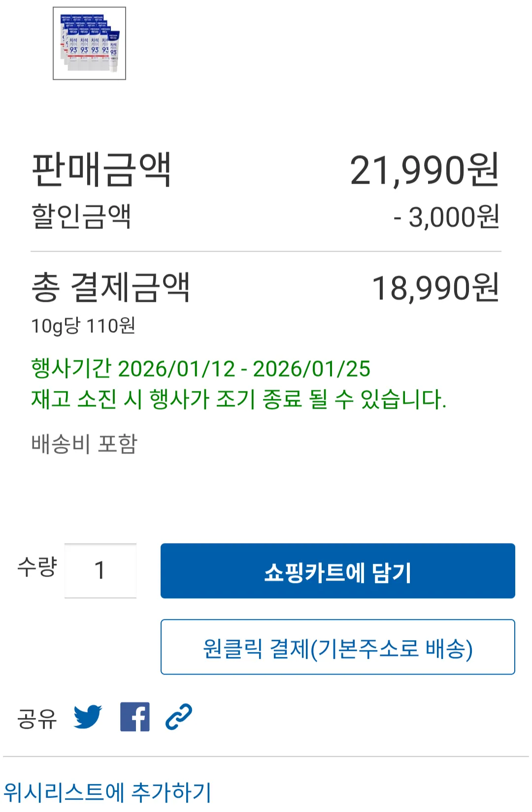532x812 pixels.
Task: Click the 18,990원 total payment amount
Action: point(435,288)
